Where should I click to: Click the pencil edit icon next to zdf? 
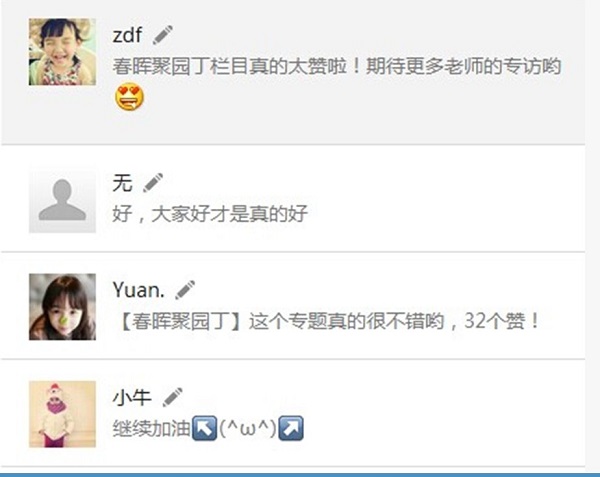[163, 35]
